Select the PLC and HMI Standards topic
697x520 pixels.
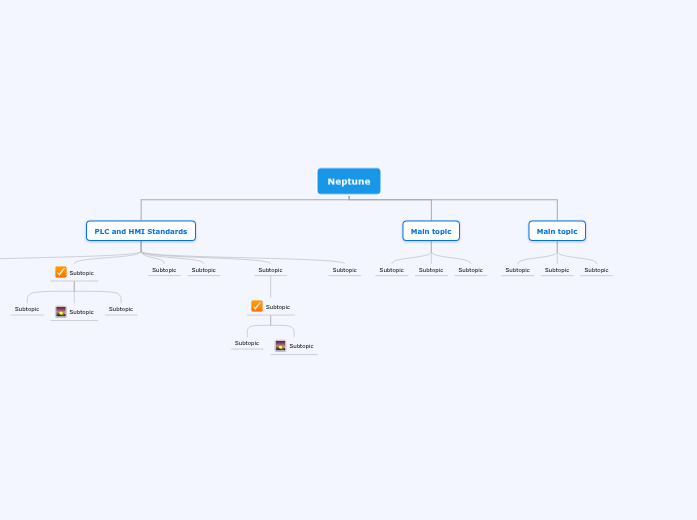point(141,231)
